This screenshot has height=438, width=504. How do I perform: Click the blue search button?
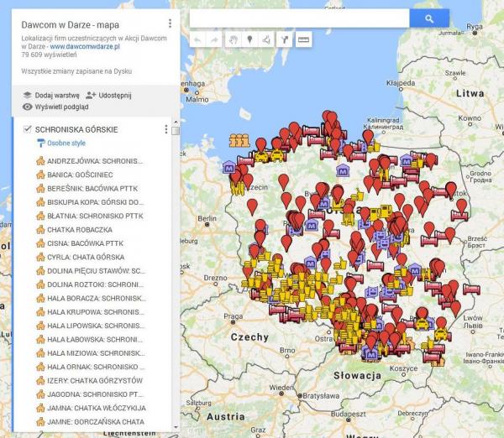[429, 18]
